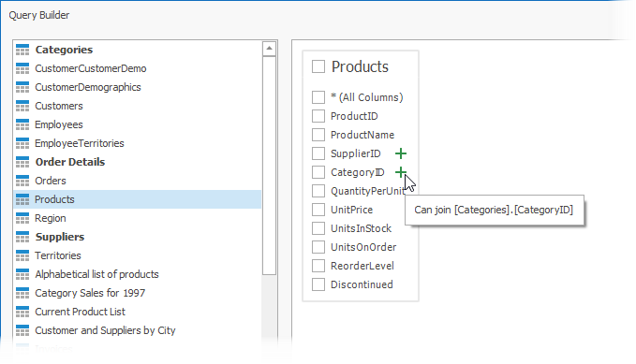
Task: Click the table icon beside CustomerDemographics
Action: pyautogui.click(x=22, y=87)
